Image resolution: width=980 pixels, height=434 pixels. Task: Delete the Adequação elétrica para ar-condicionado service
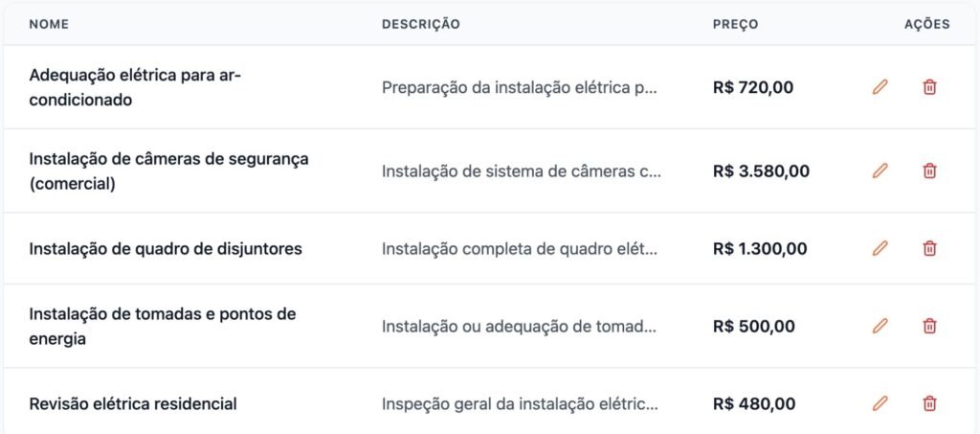(929, 87)
